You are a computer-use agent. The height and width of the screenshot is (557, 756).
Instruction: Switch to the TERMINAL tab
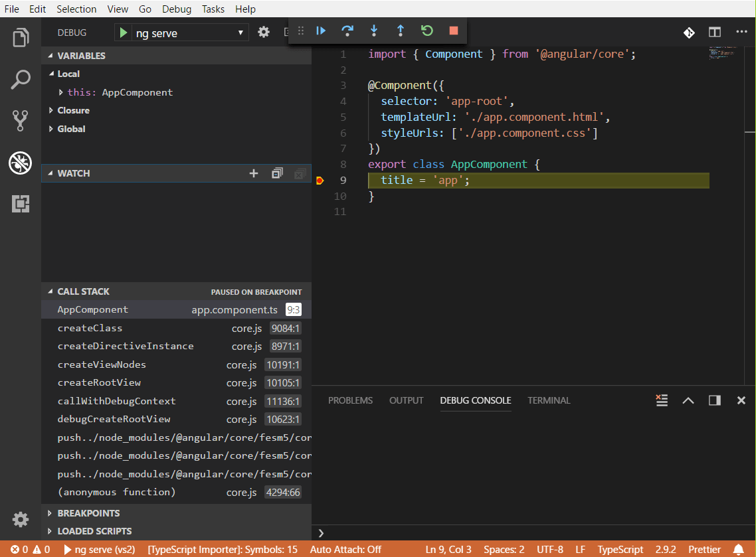(549, 400)
